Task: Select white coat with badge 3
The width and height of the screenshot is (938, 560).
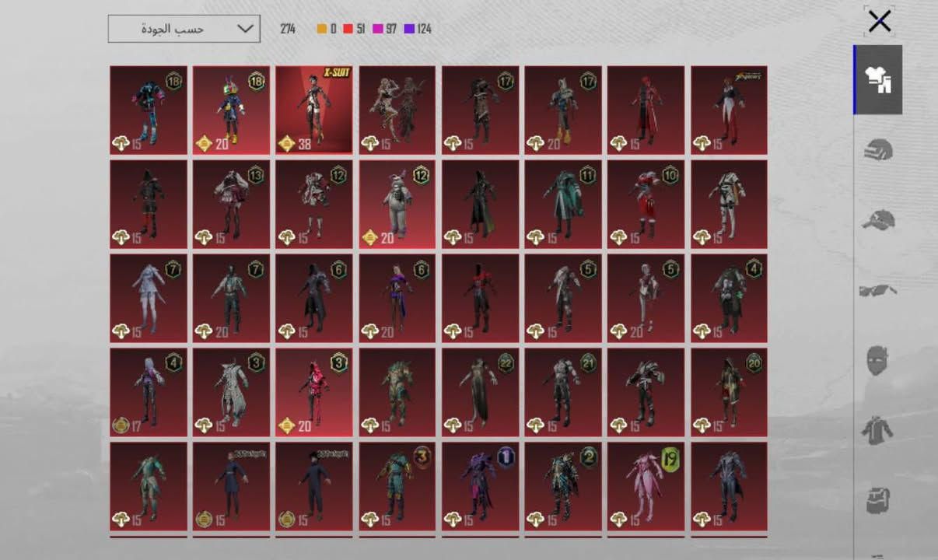Action: tap(231, 392)
